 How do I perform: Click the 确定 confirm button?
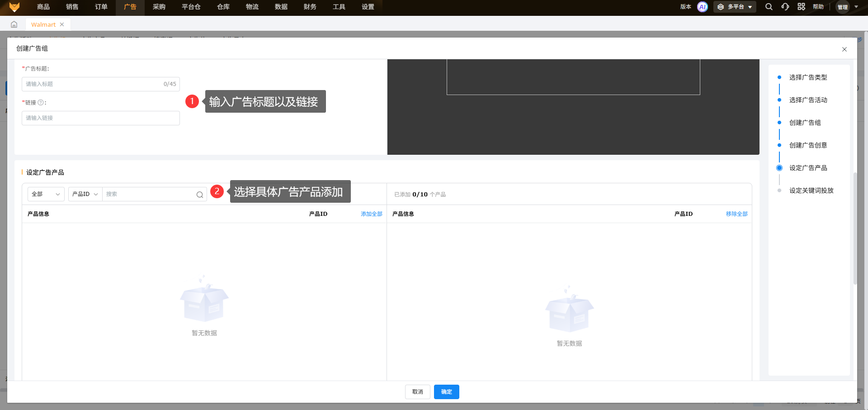coord(446,392)
